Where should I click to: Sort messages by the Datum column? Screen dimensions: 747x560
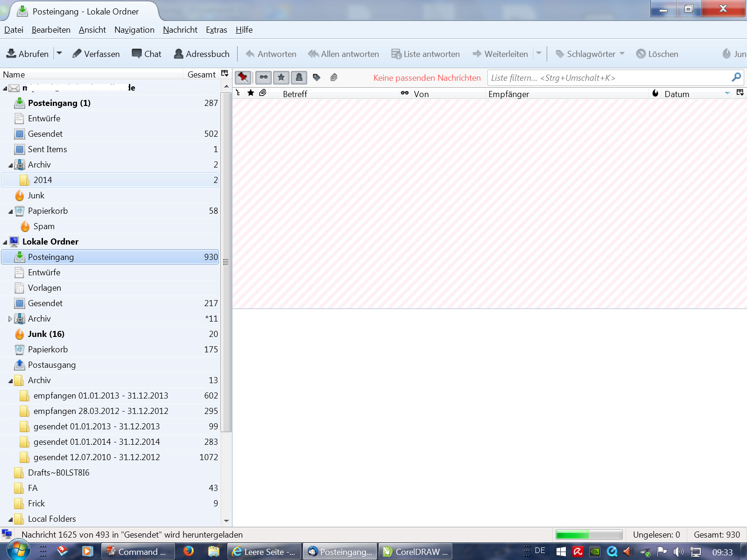click(677, 94)
